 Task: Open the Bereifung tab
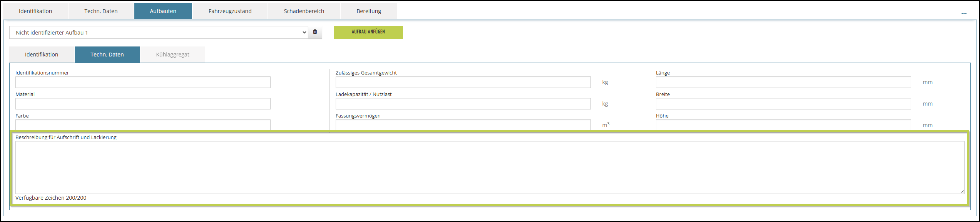click(x=368, y=11)
